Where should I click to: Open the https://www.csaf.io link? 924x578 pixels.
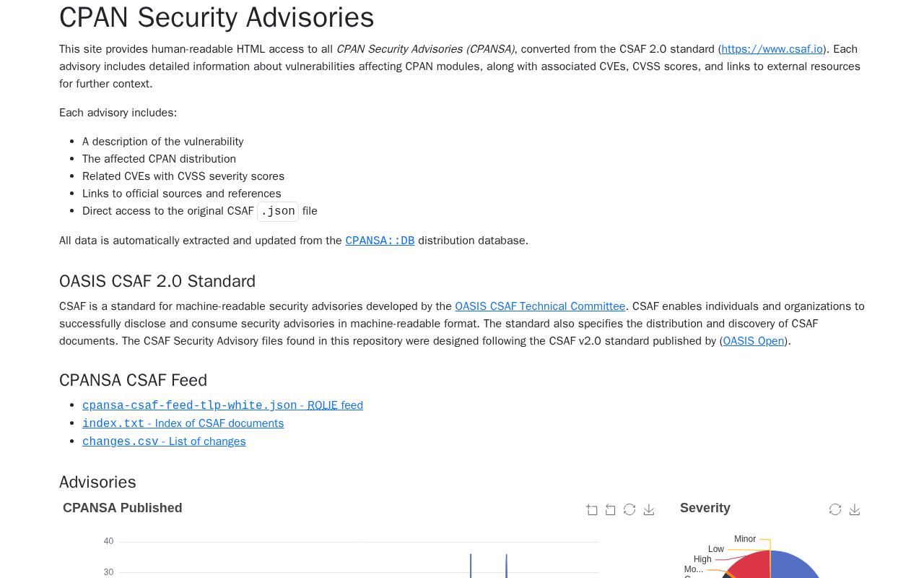point(772,49)
